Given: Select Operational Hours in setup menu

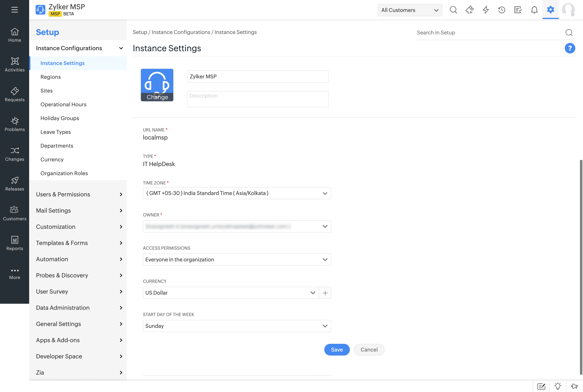Looking at the screenshot, I should point(63,104).
